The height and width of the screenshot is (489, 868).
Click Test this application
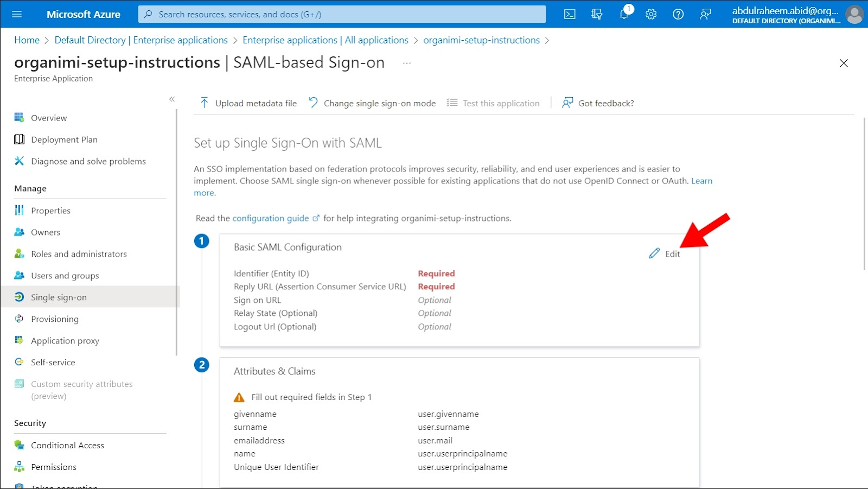[493, 103]
